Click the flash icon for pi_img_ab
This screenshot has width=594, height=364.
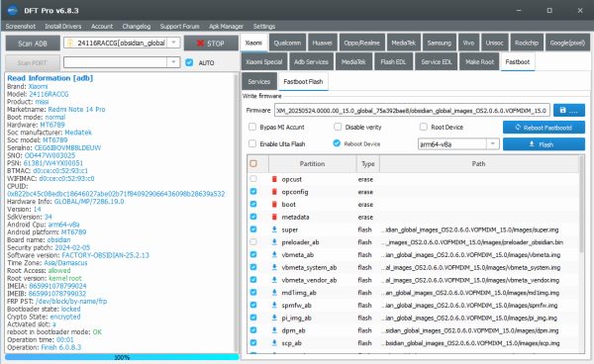tap(274, 318)
